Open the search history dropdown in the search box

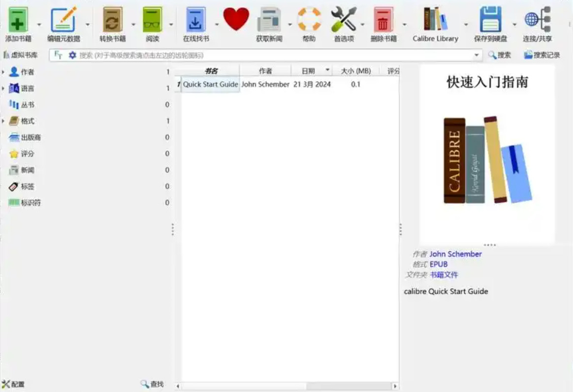[x=477, y=55]
